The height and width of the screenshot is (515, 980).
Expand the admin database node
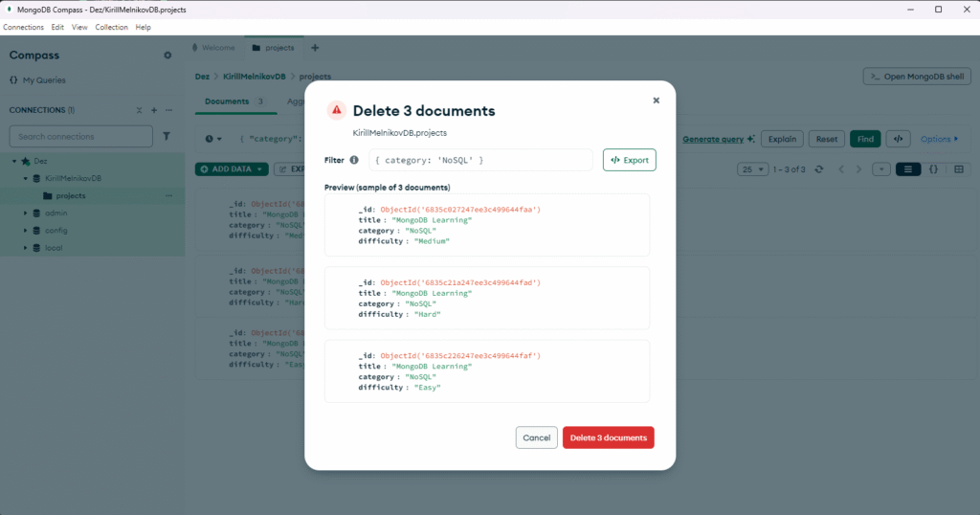point(26,213)
